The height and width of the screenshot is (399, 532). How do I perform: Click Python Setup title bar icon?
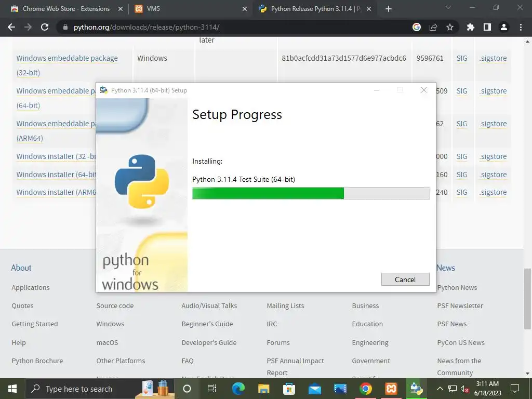104,90
